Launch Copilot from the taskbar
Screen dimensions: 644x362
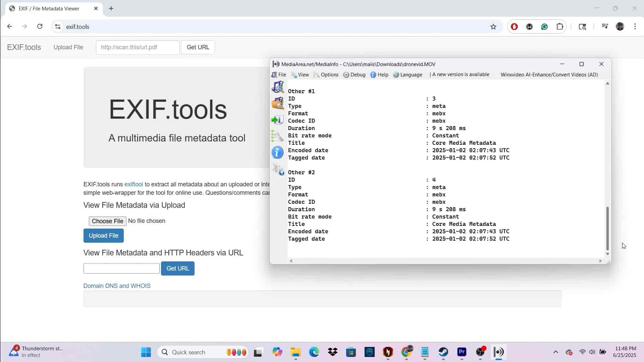coord(277,352)
